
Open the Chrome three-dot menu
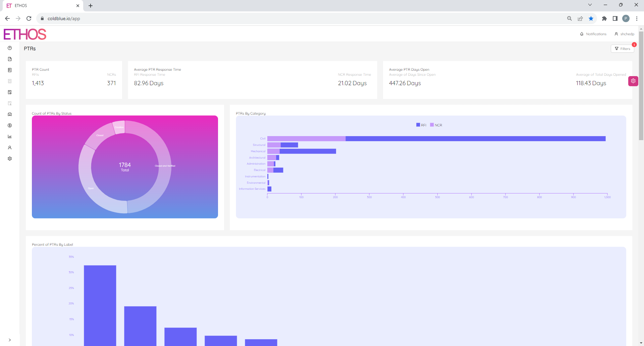point(637,18)
